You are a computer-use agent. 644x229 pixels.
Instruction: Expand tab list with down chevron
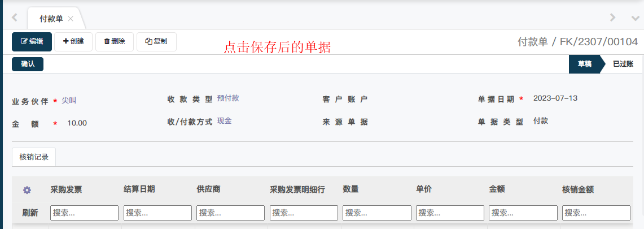point(635,18)
